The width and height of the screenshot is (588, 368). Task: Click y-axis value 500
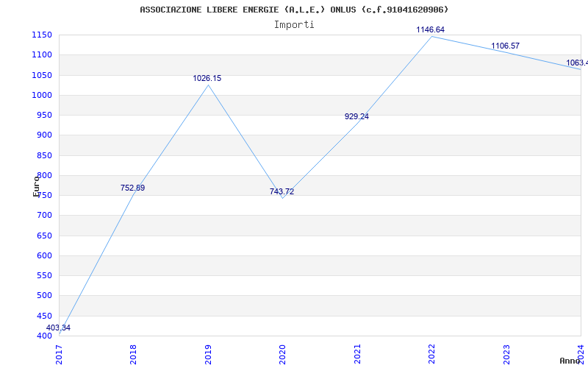[x=44, y=296]
